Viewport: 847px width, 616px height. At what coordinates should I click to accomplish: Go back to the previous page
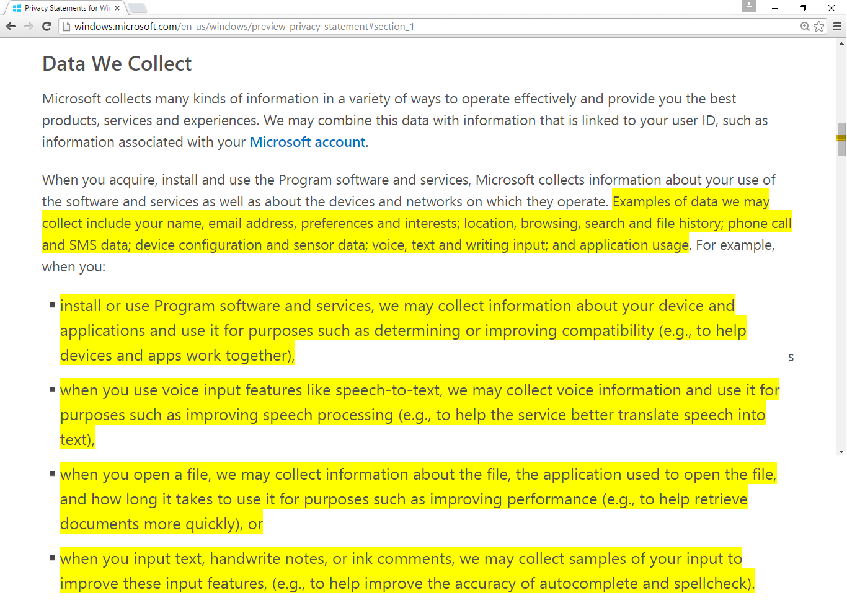(x=11, y=26)
